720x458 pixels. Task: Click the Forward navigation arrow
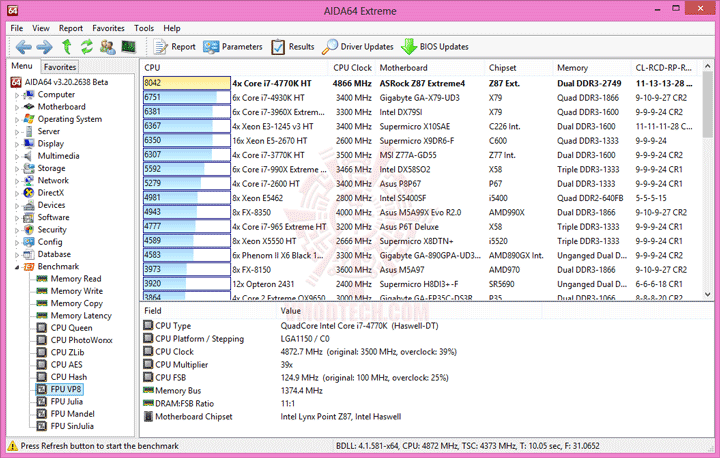click(x=45, y=47)
